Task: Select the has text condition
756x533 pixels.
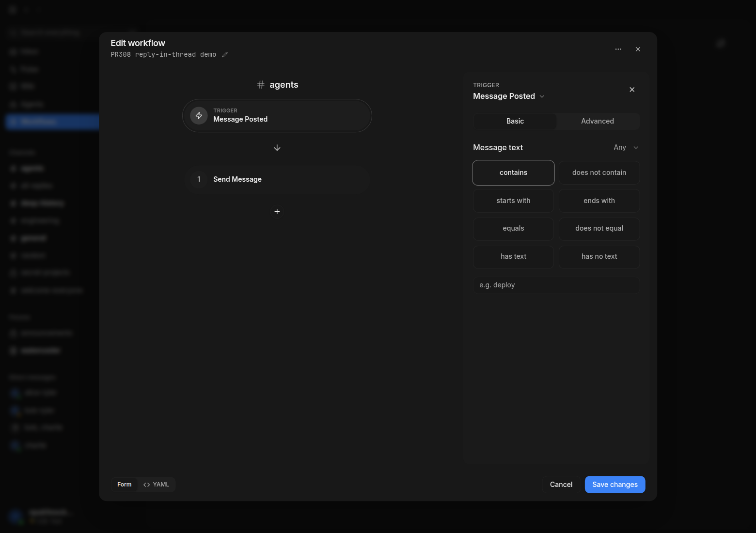Action: tap(513, 256)
